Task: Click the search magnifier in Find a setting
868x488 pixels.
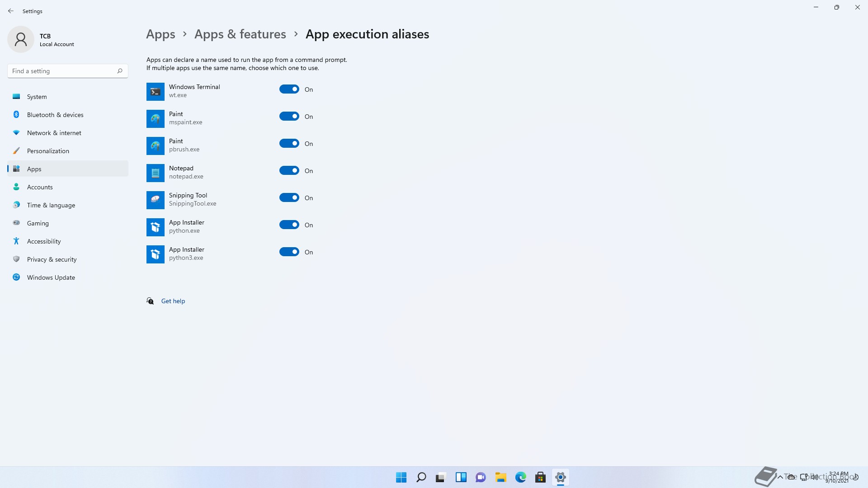Action: click(120, 71)
